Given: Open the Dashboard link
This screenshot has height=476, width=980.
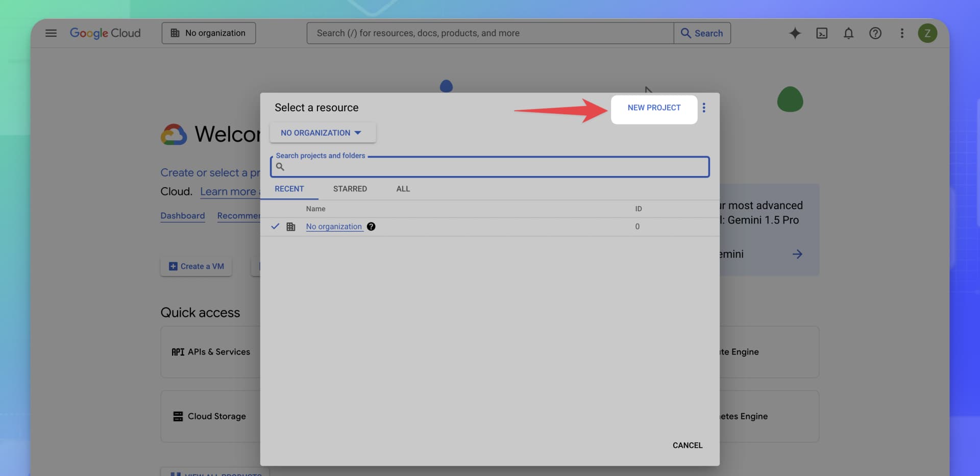Looking at the screenshot, I should (182, 216).
